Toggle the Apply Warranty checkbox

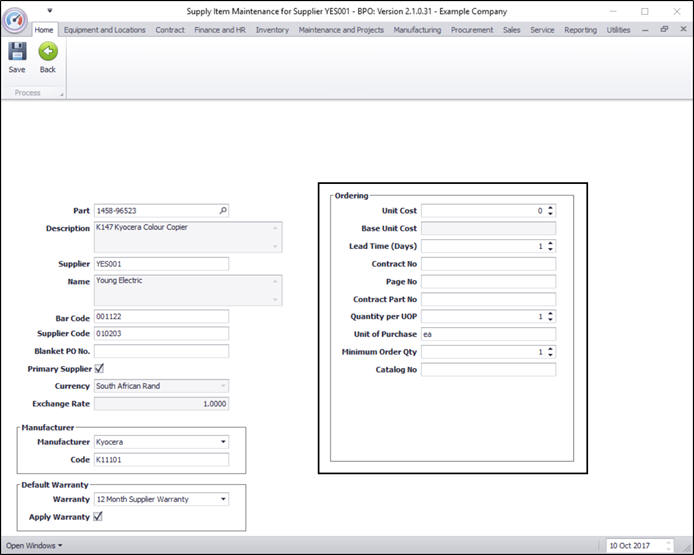(x=98, y=516)
